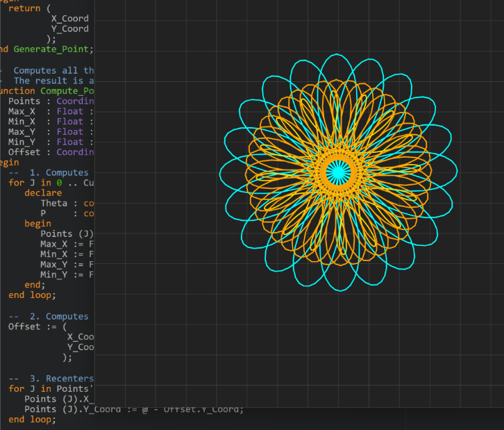Click the "P" constant declaration below Theta
Screen dimensions: 504x430
click(x=43, y=213)
